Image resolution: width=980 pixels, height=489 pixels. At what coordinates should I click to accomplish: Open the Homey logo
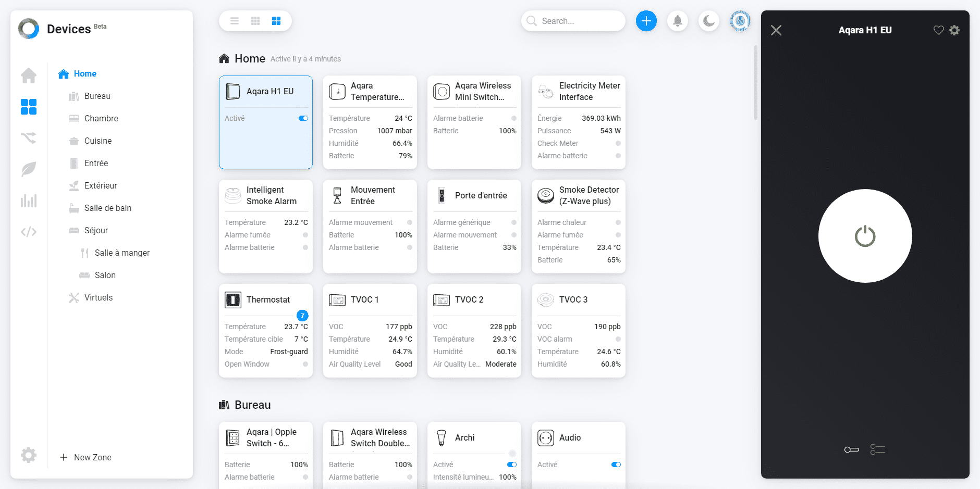pos(29,29)
